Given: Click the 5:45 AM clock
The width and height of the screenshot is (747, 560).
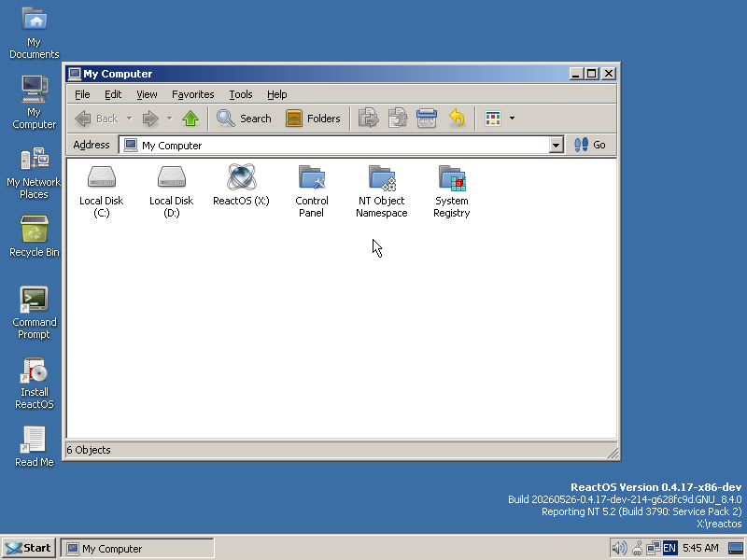Looking at the screenshot, I should tap(700, 548).
